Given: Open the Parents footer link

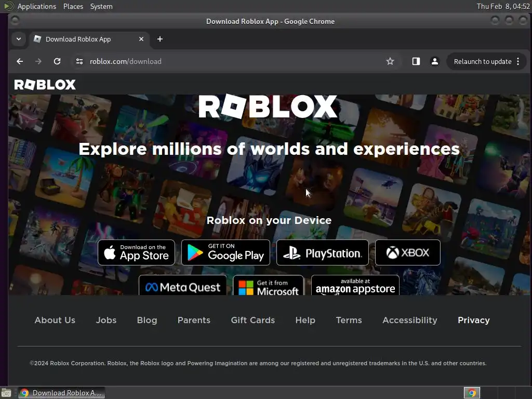Looking at the screenshot, I should pyautogui.click(x=194, y=320).
